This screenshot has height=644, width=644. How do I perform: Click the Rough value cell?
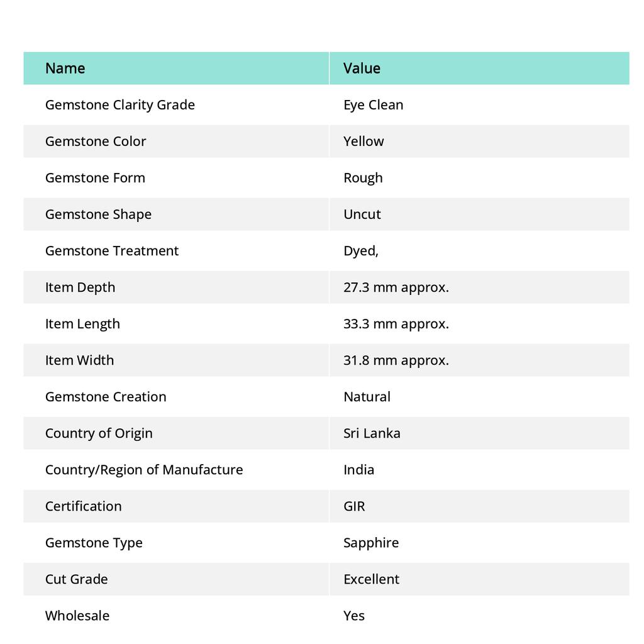point(363,177)
